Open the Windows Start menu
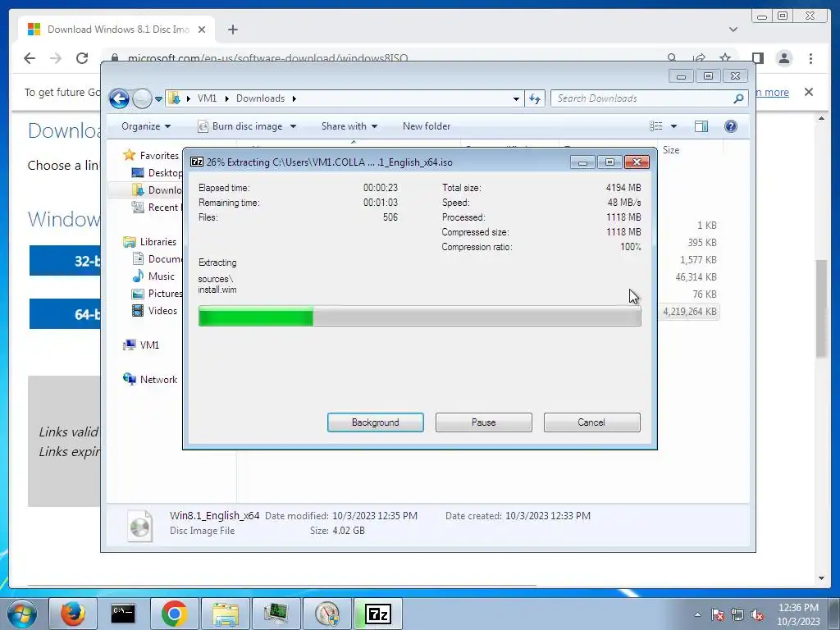 click(x=22, y=614)
